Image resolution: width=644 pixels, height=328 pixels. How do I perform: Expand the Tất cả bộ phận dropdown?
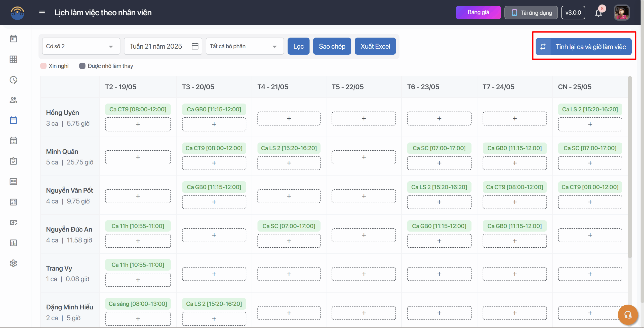pos(245,46)
